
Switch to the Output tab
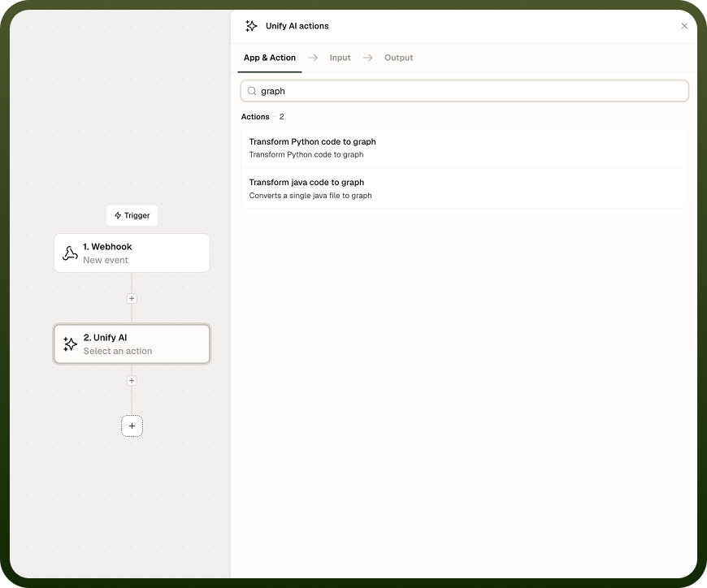point(398,58)
